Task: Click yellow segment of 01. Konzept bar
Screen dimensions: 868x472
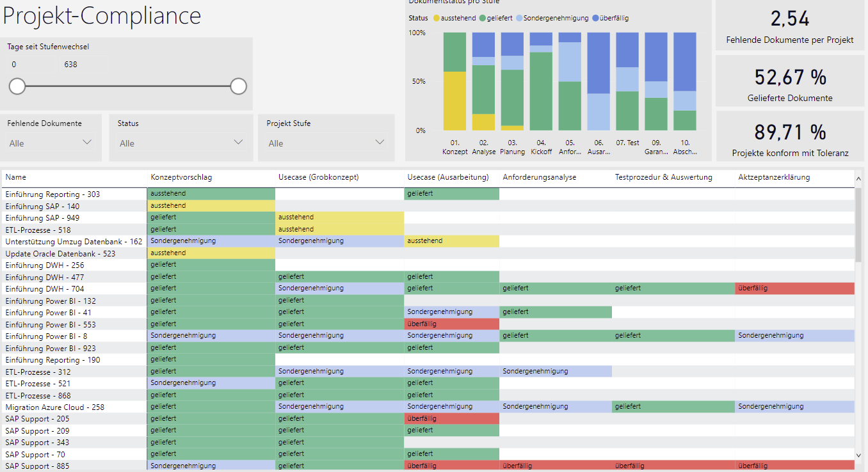Action: tap(454, 101)
